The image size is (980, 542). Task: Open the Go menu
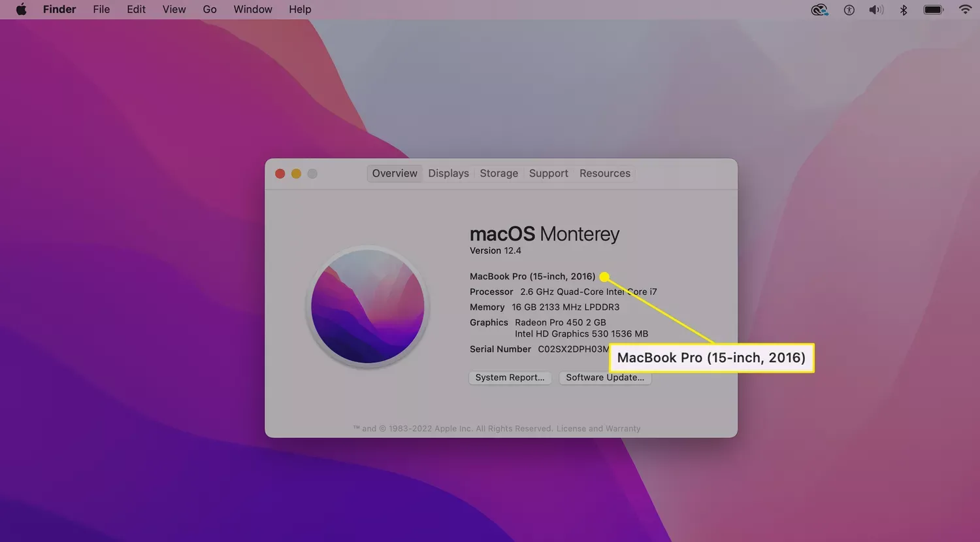coord(209,9)
